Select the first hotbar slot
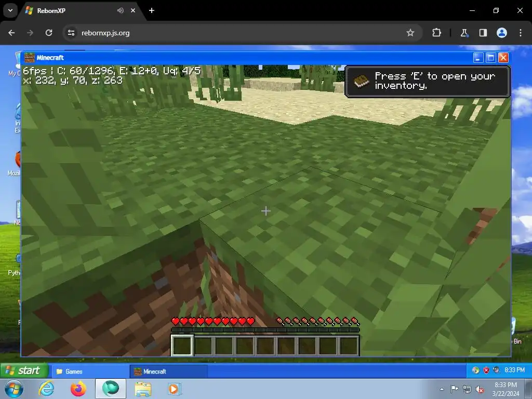The width and height of the screenshot is (532, 399). click(x=182, y=345)
